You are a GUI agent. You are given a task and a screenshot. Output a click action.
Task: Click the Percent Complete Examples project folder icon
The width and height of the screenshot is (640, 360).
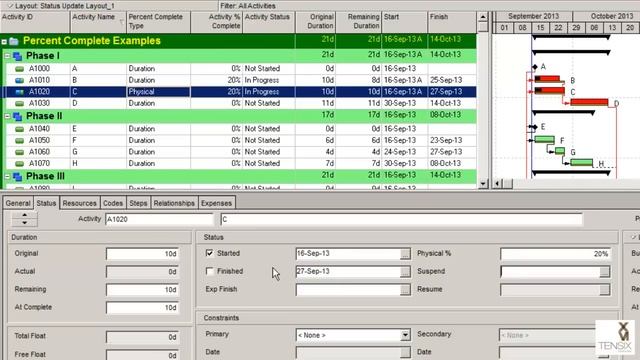pos(14,41)
